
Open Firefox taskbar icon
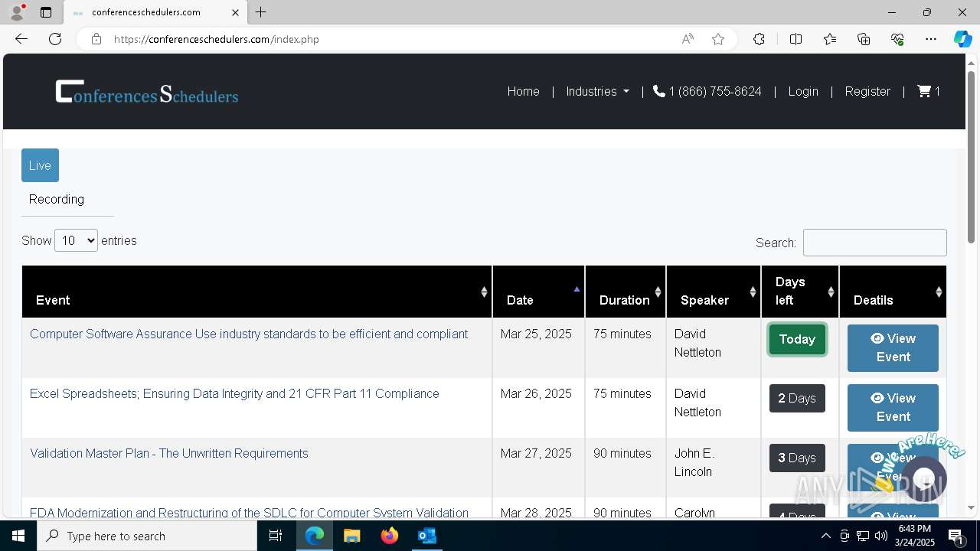[390, 536]
